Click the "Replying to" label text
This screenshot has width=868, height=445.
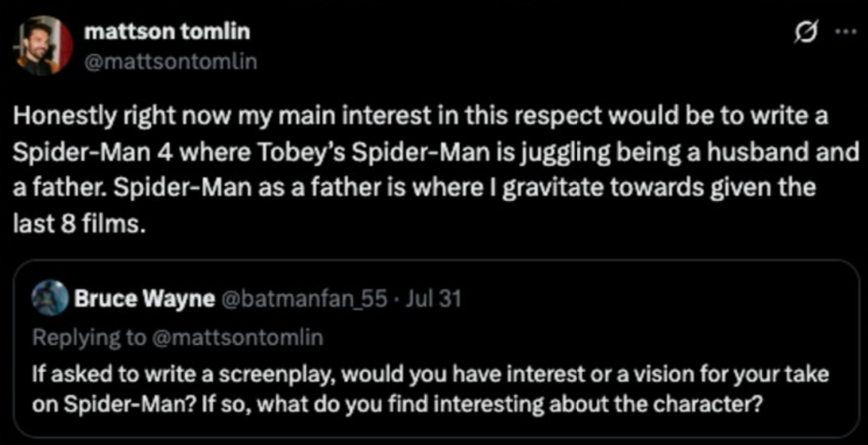click(x=90, y=338)
